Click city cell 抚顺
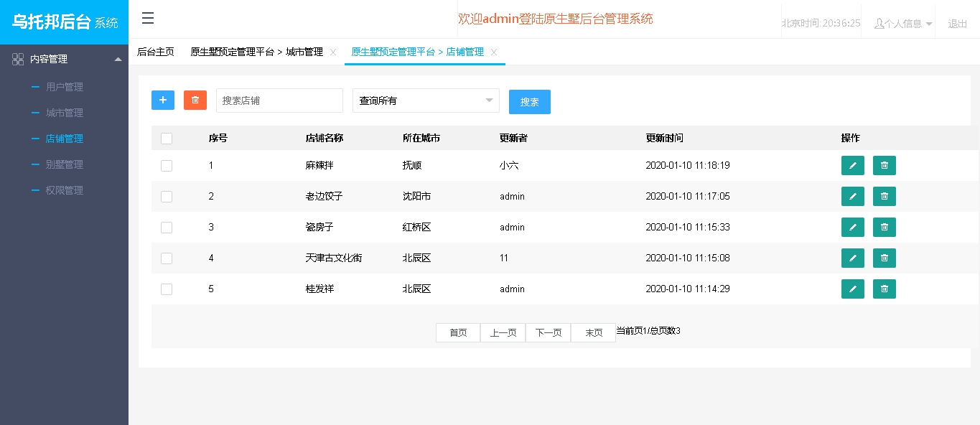The width and height of the screenshot is (980, 425). 412,165
